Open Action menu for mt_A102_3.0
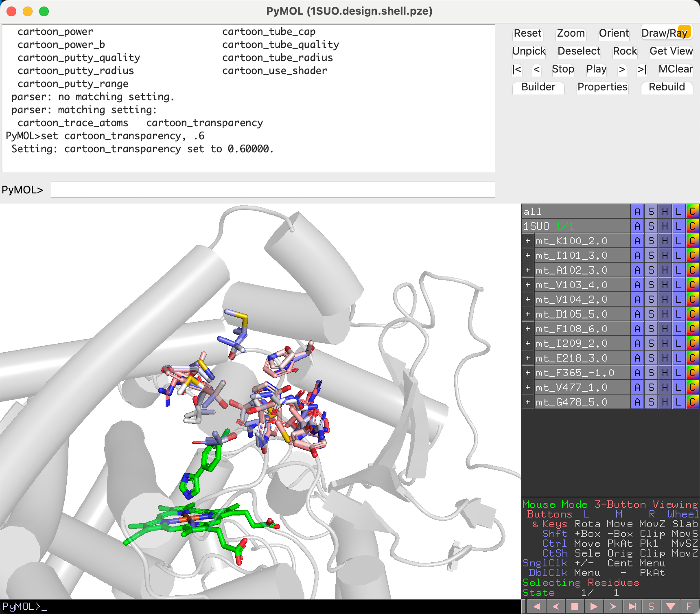The image size is (700, 614). pyautogui.click(x=637, y=270)
